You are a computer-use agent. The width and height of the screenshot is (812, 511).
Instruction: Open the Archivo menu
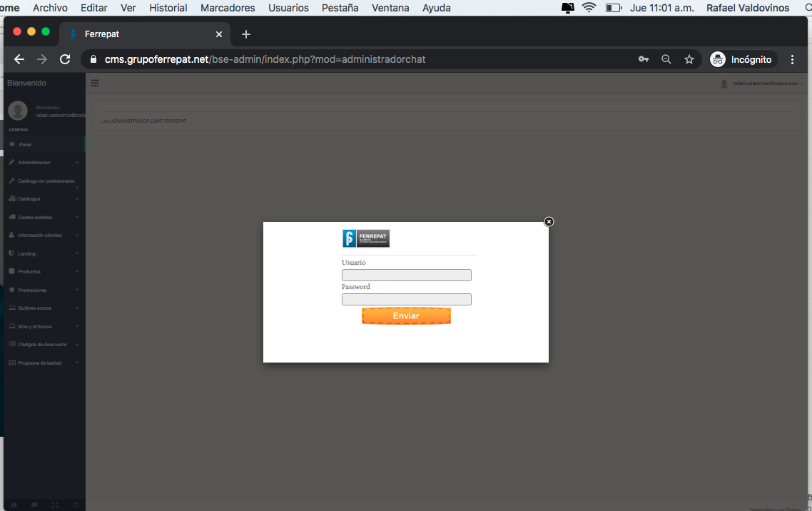(x=50, y=8)
